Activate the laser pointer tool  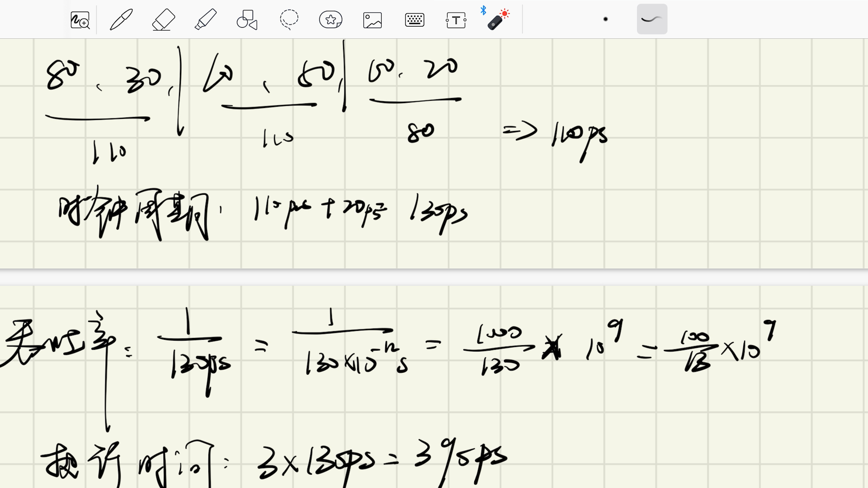tap(497, 20)
